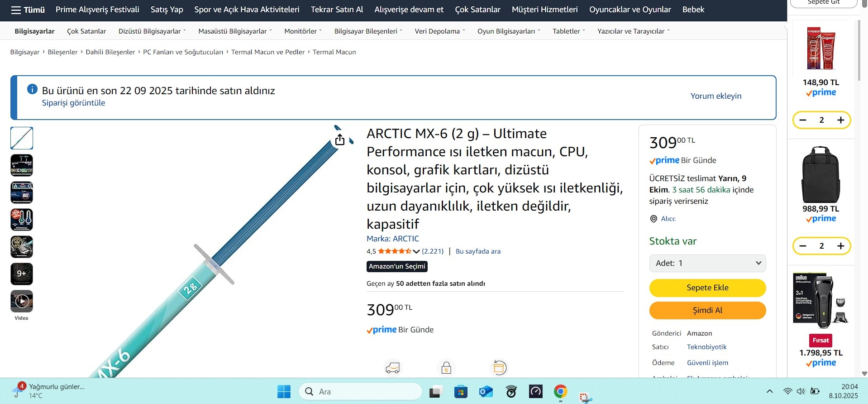Go to Müşteri Hizmetleri menu item
Screen dimensions: 868x404
[544, 10]
